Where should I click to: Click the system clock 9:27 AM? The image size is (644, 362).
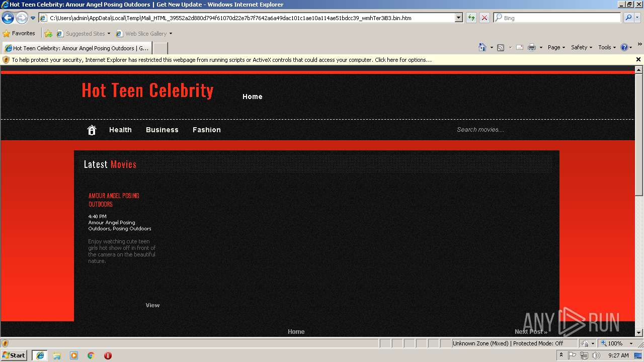point(618,355)
